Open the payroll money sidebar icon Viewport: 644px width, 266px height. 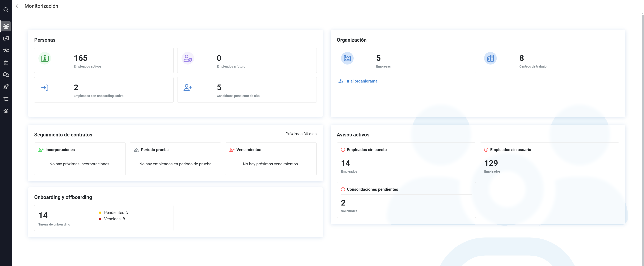(x=6, y=38)
